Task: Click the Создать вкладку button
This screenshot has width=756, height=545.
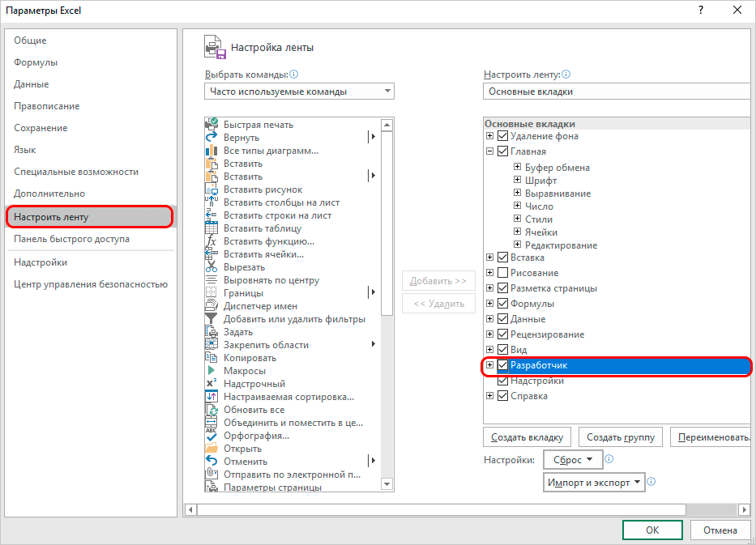Action: tap(527, 437)
